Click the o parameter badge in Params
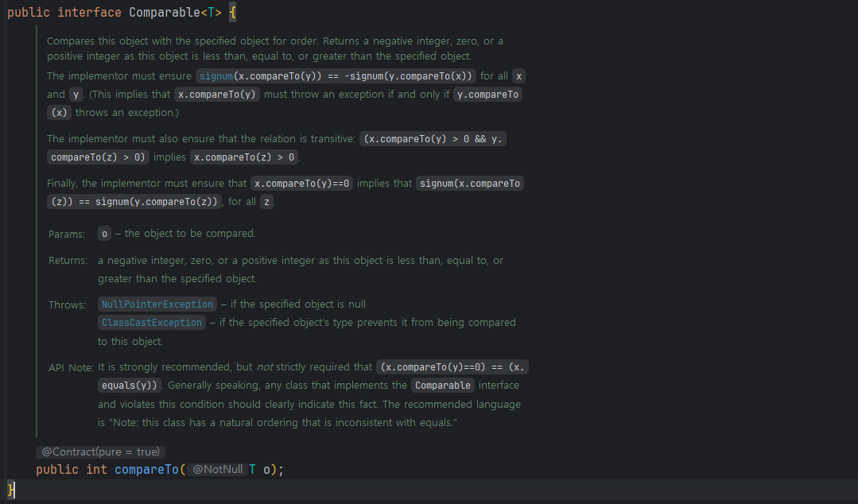The image size is (858, 504). [x=104, y=234]
